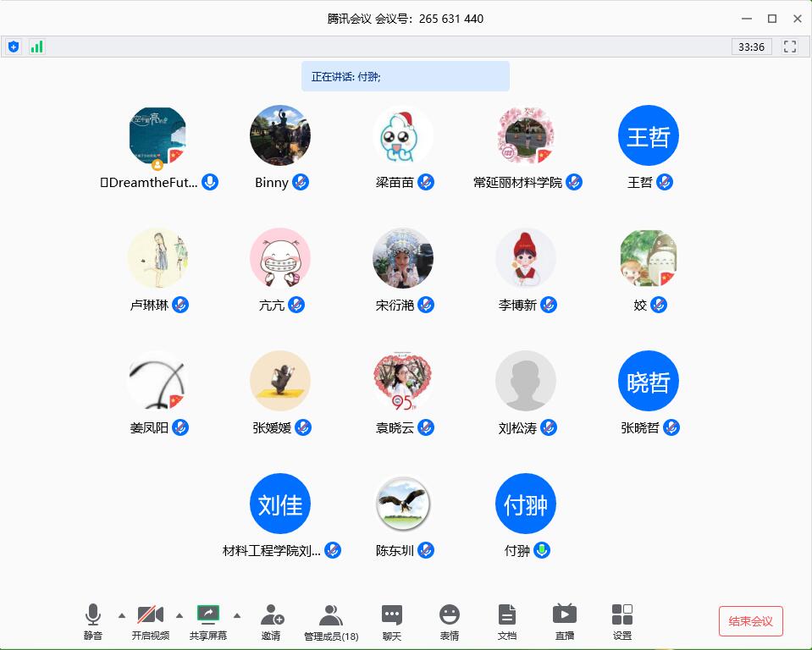Open the chat (聊天) window

[391, 615]
